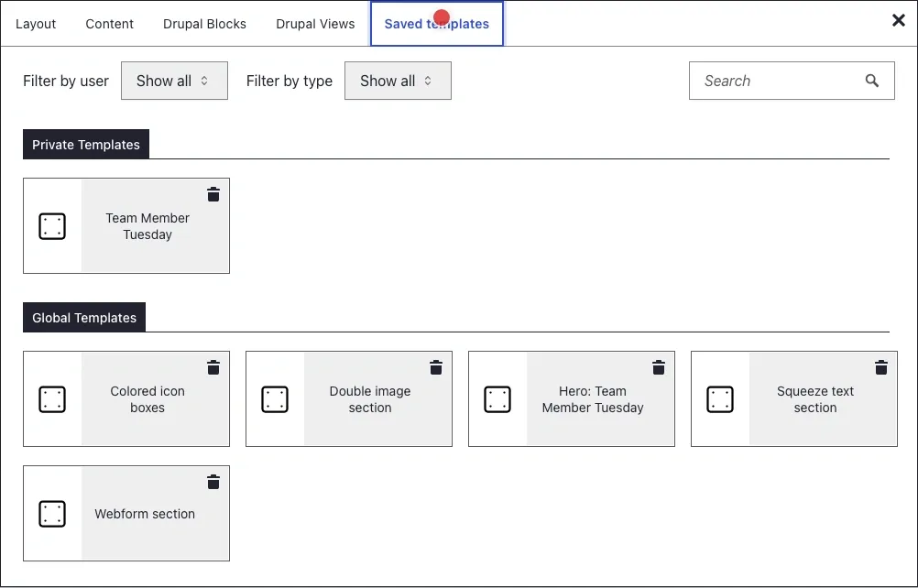Click layout icon of Hero: Team Member Tuesday
918x588 pixels.
pos(497,399)
